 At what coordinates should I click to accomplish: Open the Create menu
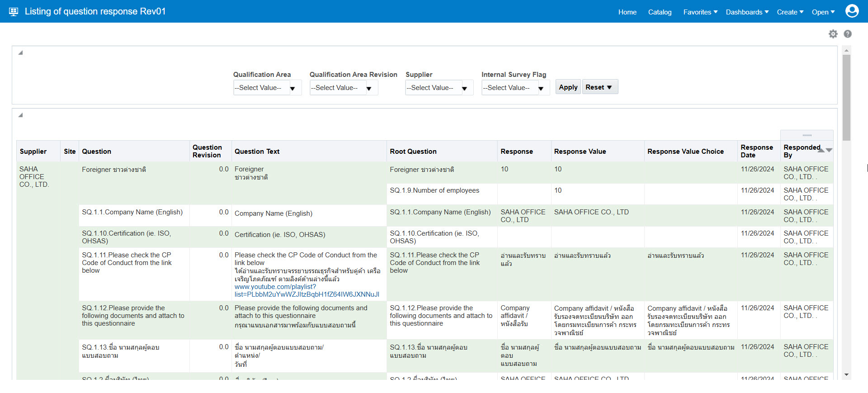coord(790,12)
